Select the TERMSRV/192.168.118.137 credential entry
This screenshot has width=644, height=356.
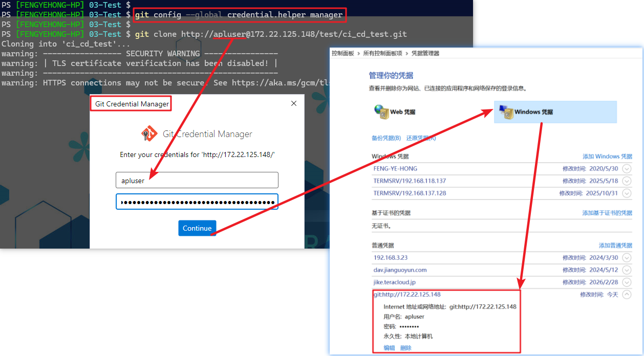pyautogui.click(x=410, y=181)
